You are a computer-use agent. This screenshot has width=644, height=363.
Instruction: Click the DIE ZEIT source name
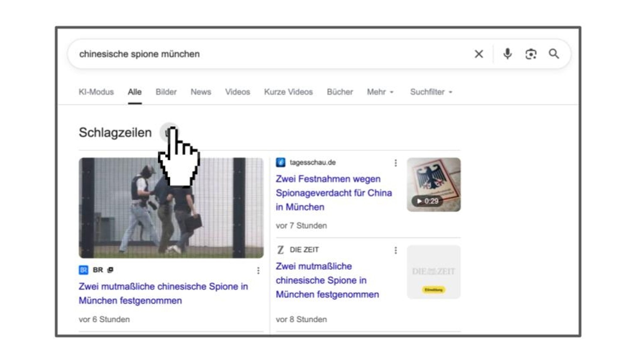point(304,250)
